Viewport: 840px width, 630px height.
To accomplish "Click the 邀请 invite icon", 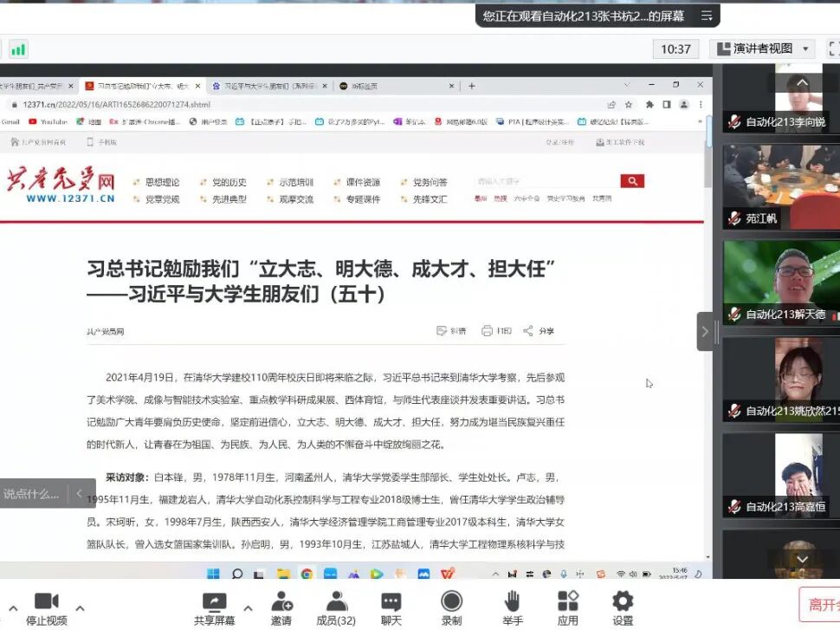I will pyautogui.click(x=281, y=601).
